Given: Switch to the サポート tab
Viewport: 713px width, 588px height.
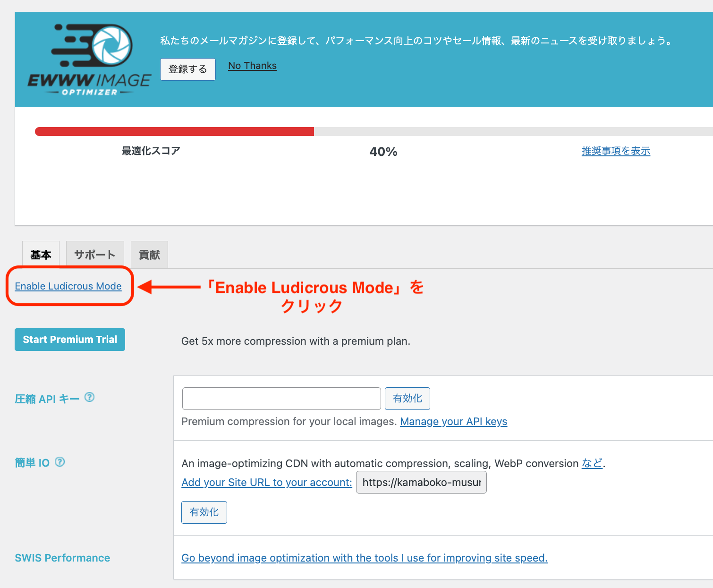Looking at the screenshot, I should tap(95, 255).
